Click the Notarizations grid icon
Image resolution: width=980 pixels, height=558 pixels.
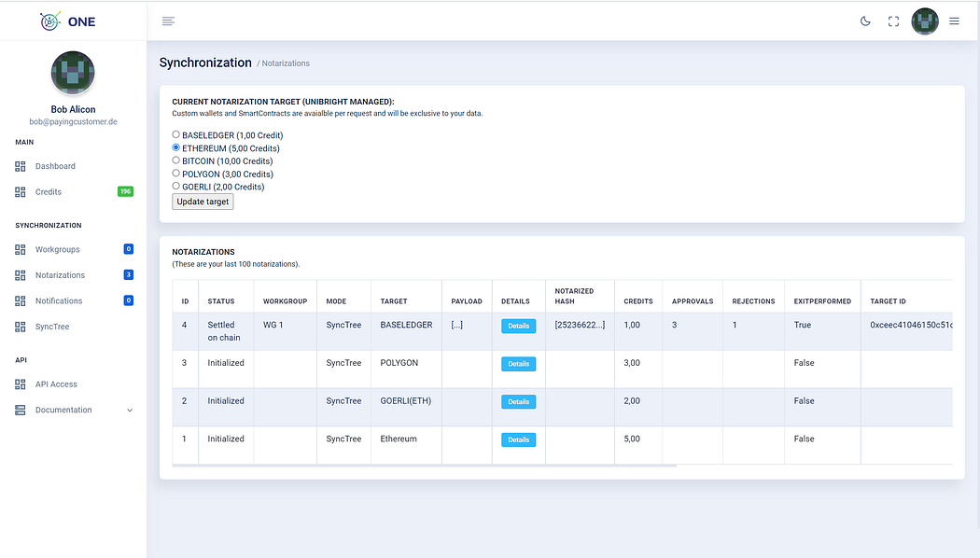20,275
